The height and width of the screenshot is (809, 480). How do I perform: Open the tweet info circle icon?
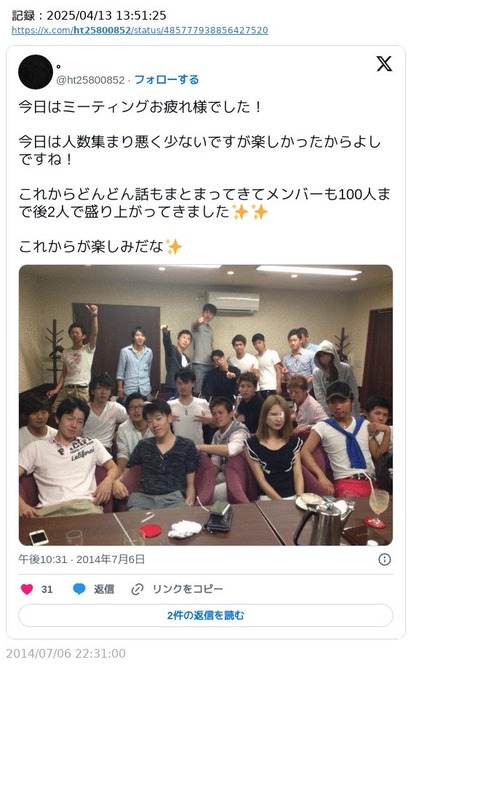coord(385,559)
